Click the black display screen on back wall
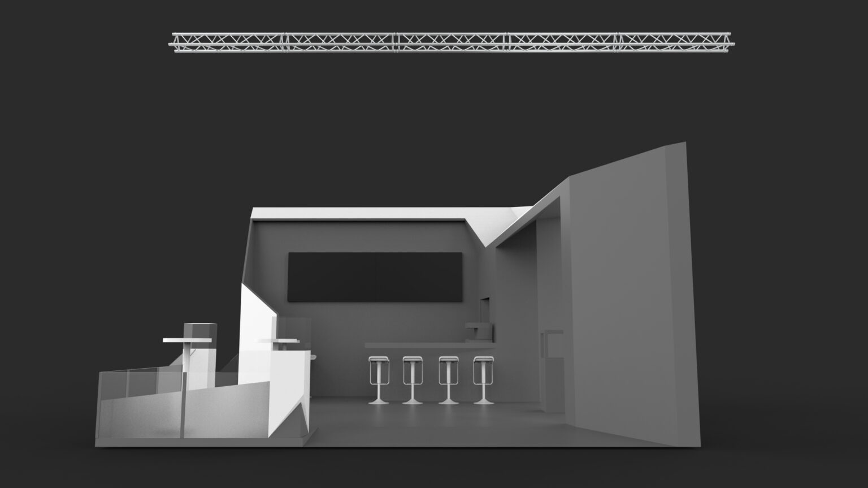This screenshot has width=868, height=488. coord(375,277)
